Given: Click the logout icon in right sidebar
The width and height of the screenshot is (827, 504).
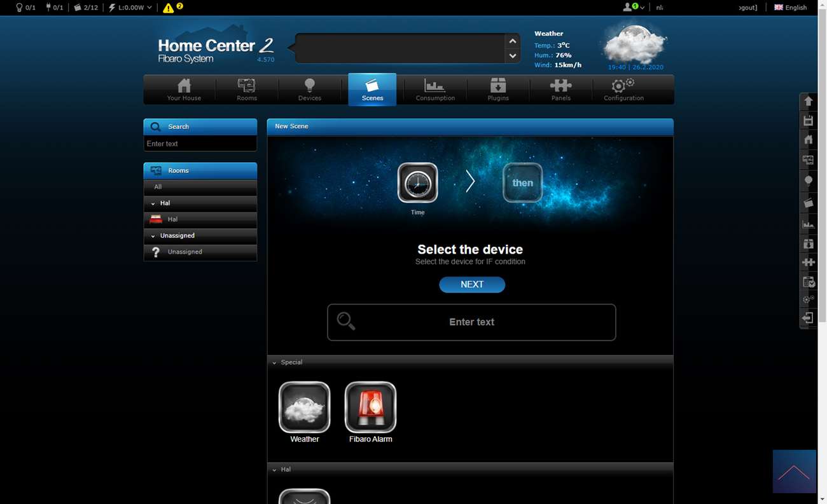Looking at the screenshot, I should click(808, 318).
